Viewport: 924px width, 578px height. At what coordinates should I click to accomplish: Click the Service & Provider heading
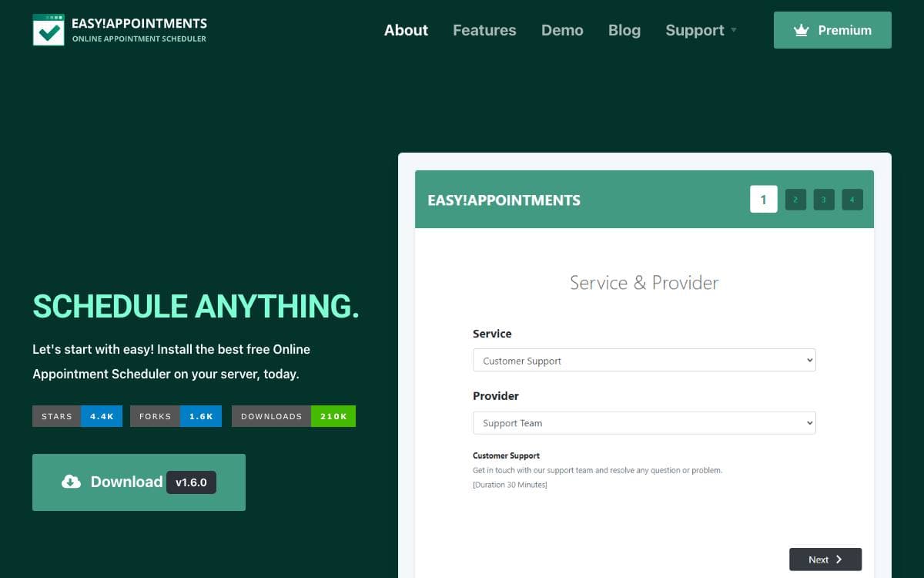[644, 283]
